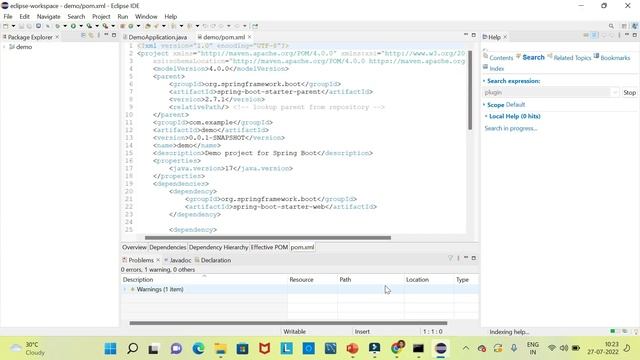Open the taskbar Search icon
The height and width of the screenshot is (360, 640).
tap(132, 348)
